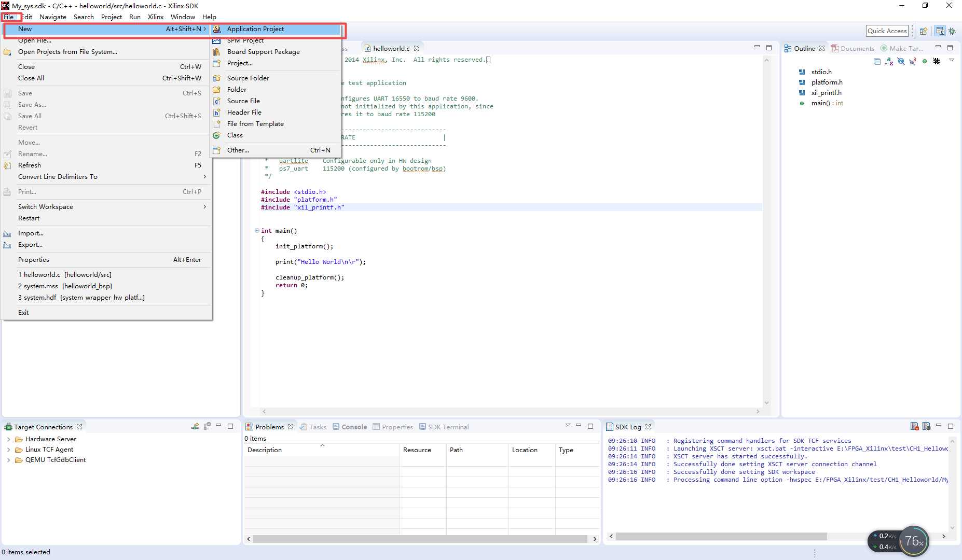Sort Outline alphabetically with a-z icon
The width and height of the screenshot is (962, 560).
pos(889,61)
